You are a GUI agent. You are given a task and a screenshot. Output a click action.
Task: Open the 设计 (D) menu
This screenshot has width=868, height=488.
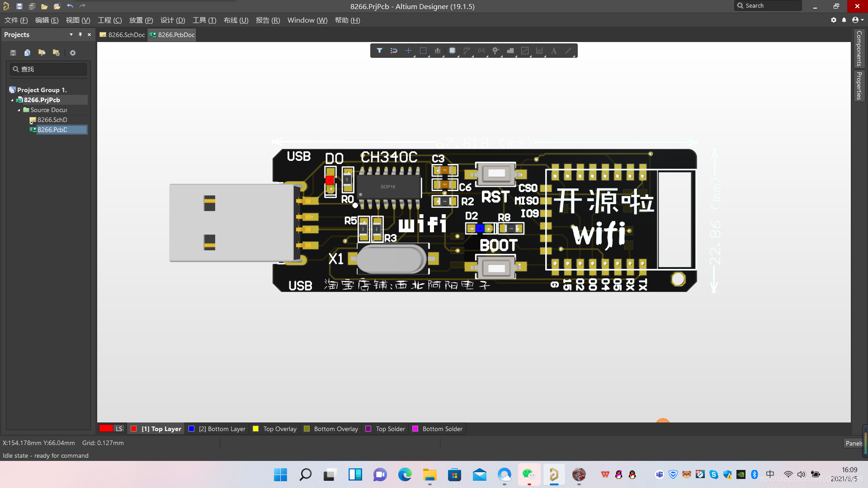point(173,20)
